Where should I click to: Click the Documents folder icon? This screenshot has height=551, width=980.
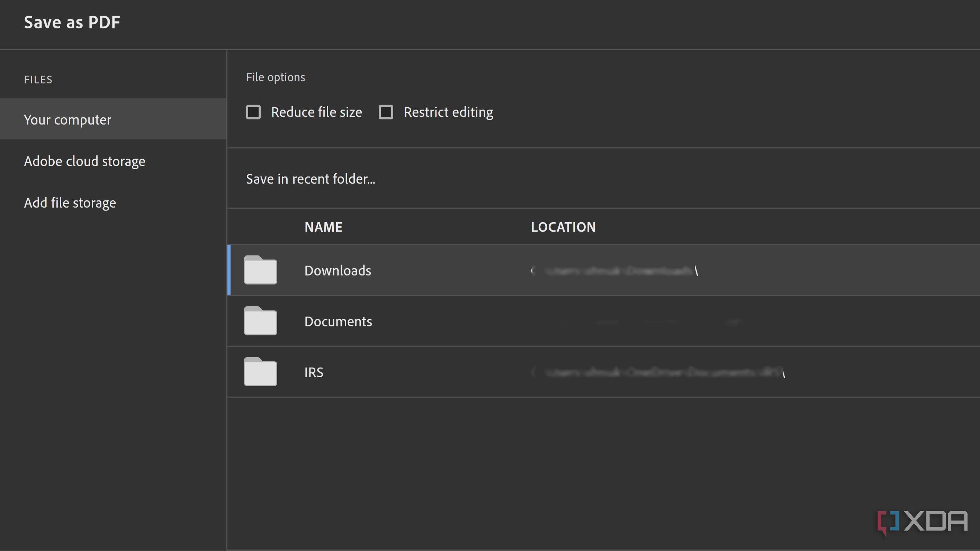pos(261,321)
